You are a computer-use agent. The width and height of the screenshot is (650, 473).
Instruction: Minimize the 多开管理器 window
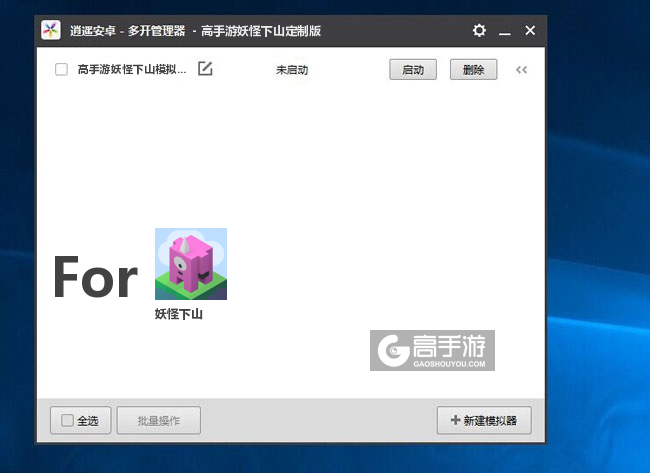click(505, 31)
